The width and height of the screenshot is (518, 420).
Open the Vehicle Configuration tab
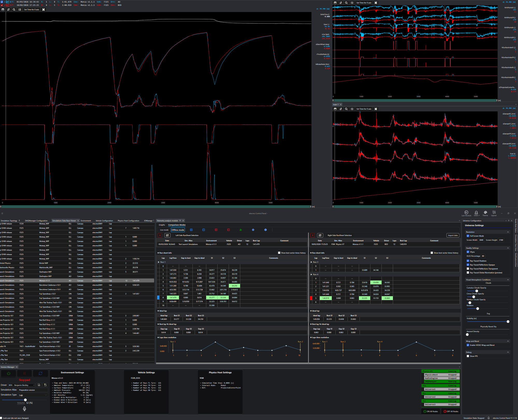coord(104,221)
